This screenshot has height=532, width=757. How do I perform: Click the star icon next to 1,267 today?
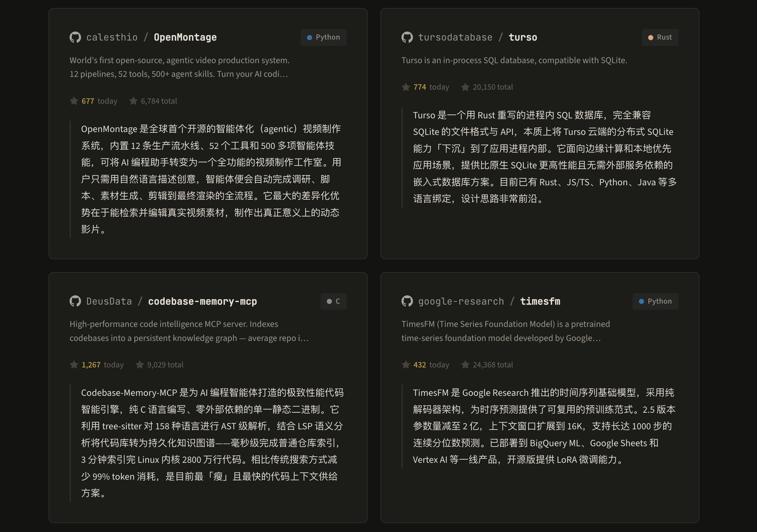coord(74,365)
